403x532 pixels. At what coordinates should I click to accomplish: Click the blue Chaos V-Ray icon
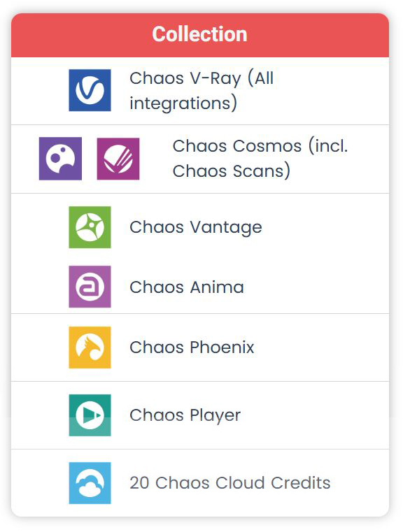coord(90,90)
